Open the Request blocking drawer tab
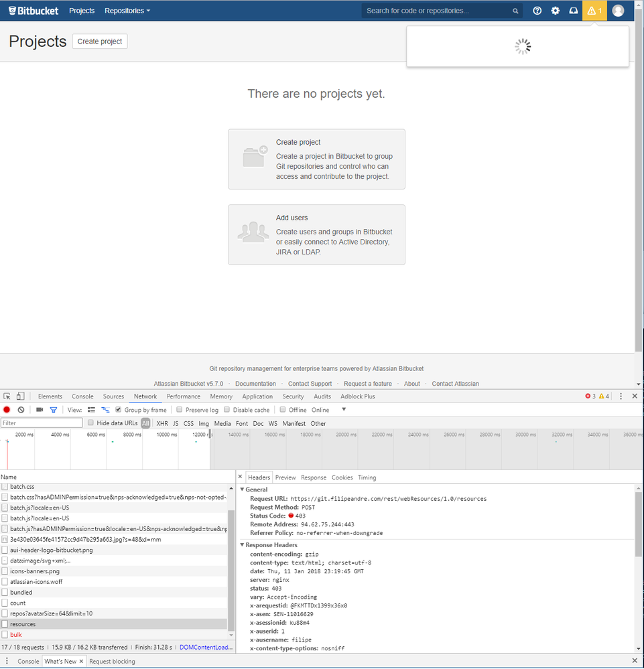Image resolution: width=644 pixels, height=669 pixels. click(112, 662)
